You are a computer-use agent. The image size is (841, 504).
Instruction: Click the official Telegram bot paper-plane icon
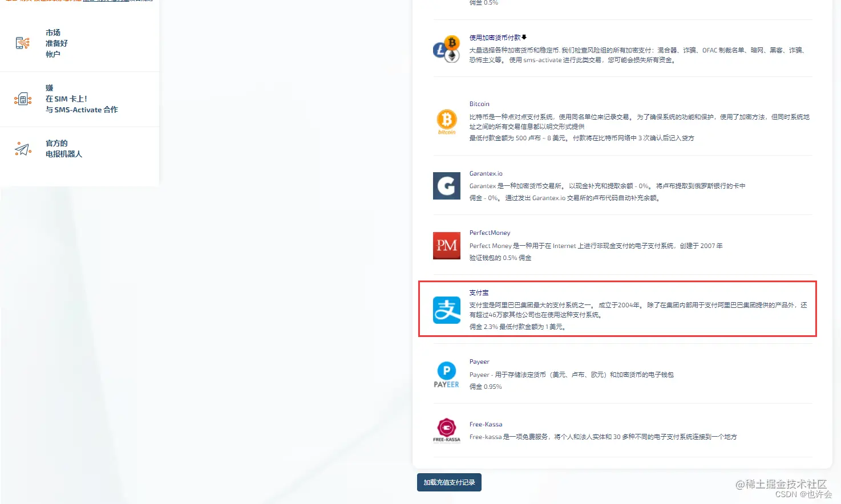[x=23, y=149]
